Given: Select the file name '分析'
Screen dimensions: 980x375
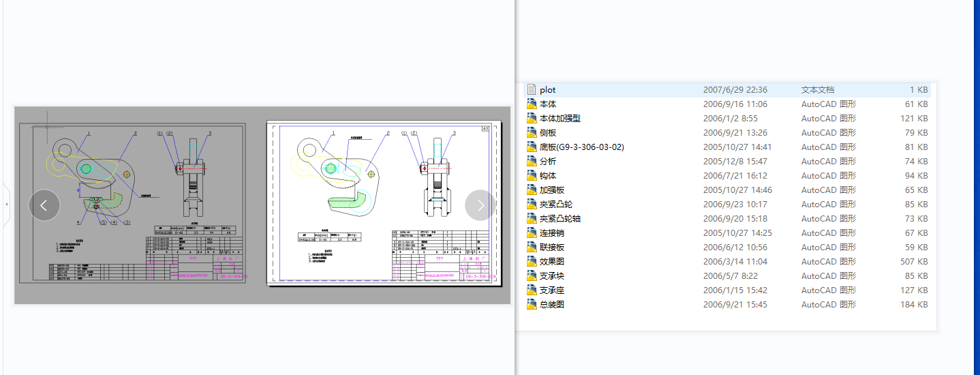Looking at the screenshot, I should 548,162.
